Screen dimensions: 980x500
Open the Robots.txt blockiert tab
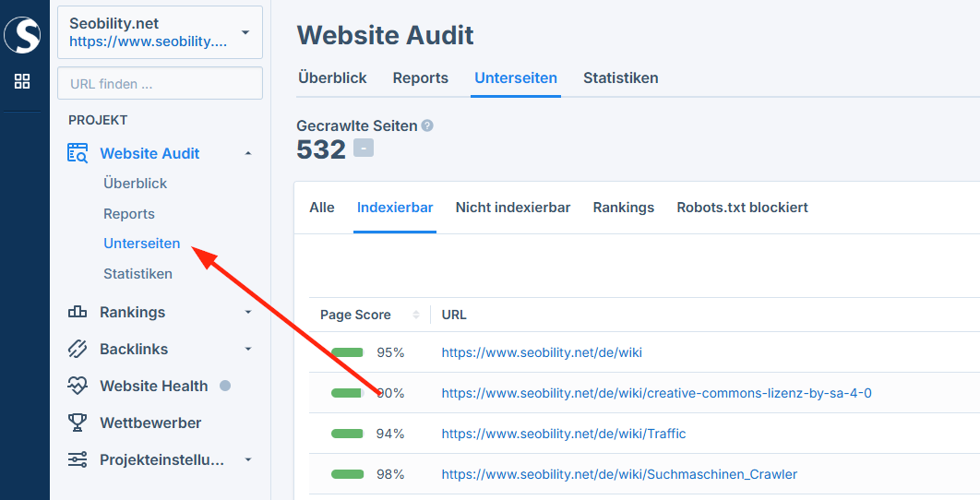[x=742, y=208]
